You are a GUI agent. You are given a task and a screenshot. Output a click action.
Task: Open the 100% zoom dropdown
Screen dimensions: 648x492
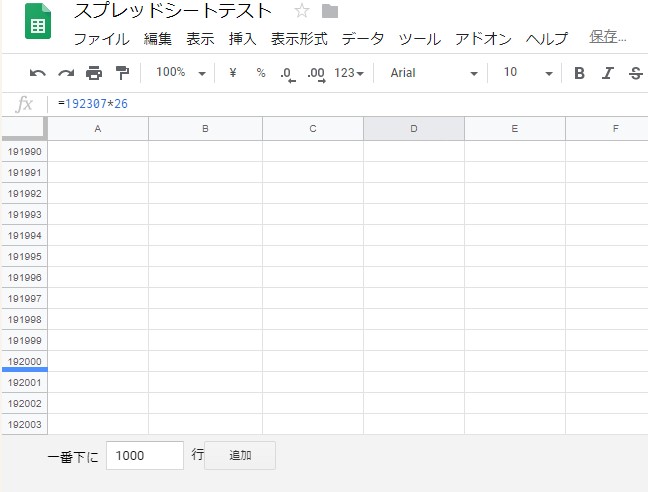(181, 73)
